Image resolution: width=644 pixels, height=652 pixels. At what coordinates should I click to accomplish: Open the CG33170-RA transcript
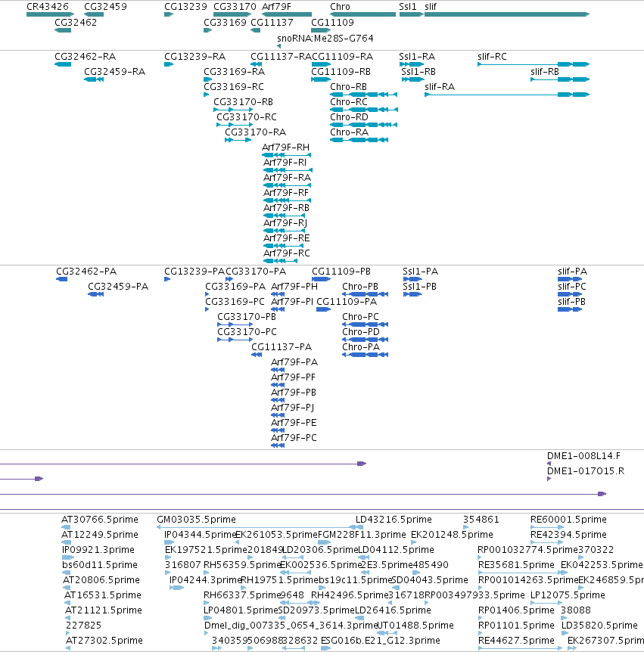coord(256,132)
